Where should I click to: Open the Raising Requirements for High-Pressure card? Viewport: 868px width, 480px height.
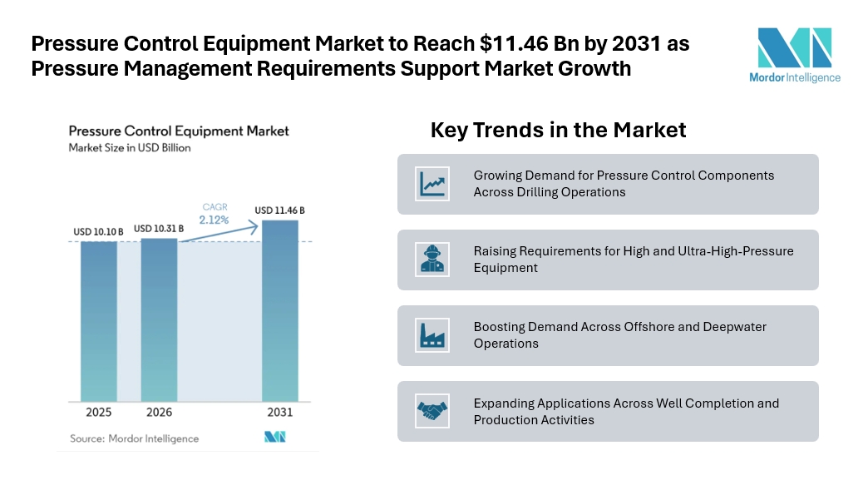[608, 260]
